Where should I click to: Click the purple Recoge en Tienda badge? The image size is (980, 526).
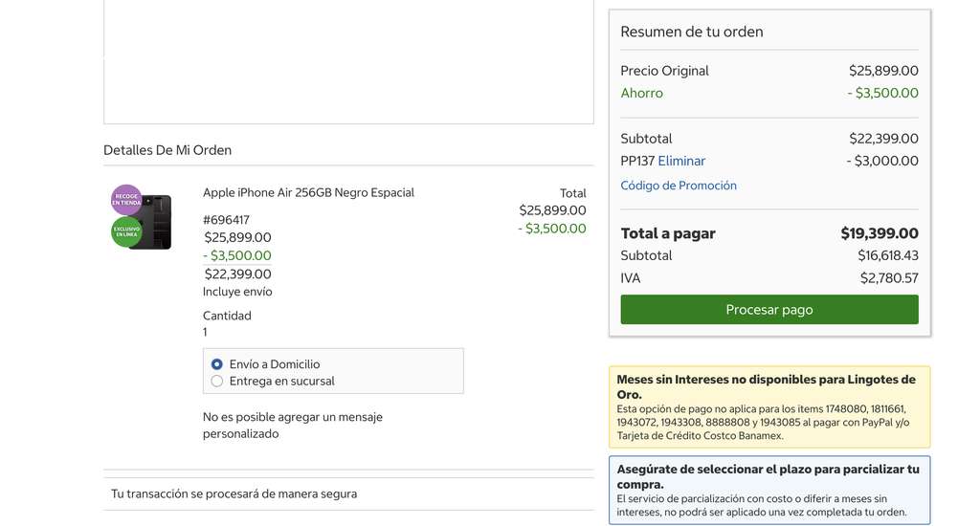(x=126, y=200)
